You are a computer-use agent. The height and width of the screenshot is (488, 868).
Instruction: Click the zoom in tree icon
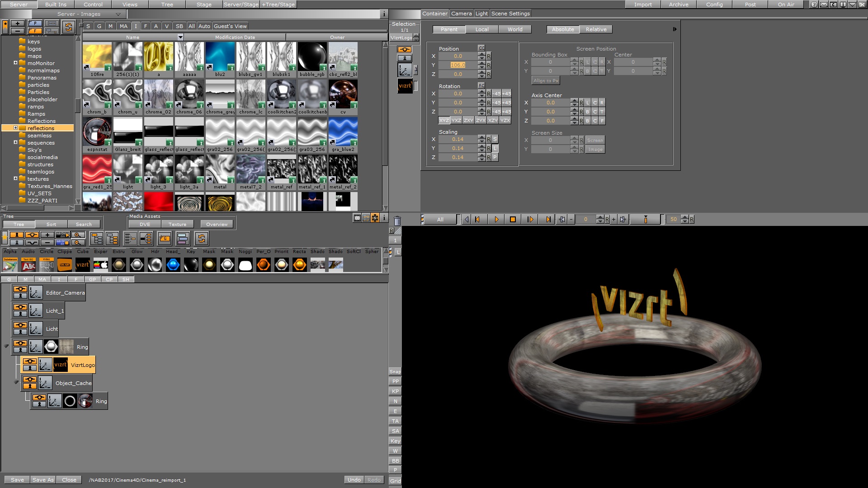click(x=78, y=235)
